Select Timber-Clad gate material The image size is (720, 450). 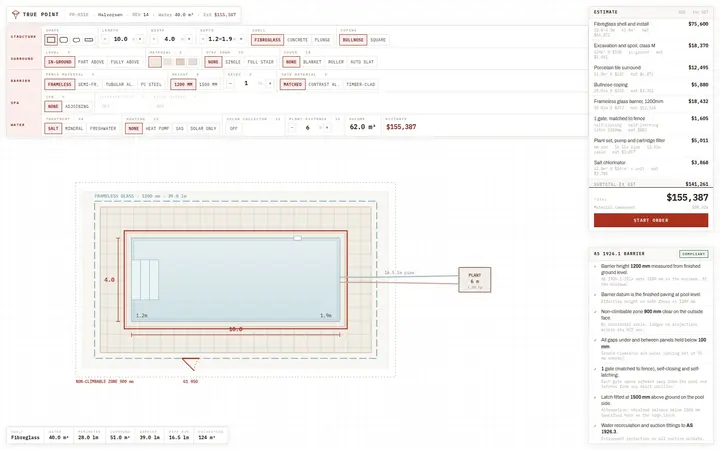pos(361,84)
